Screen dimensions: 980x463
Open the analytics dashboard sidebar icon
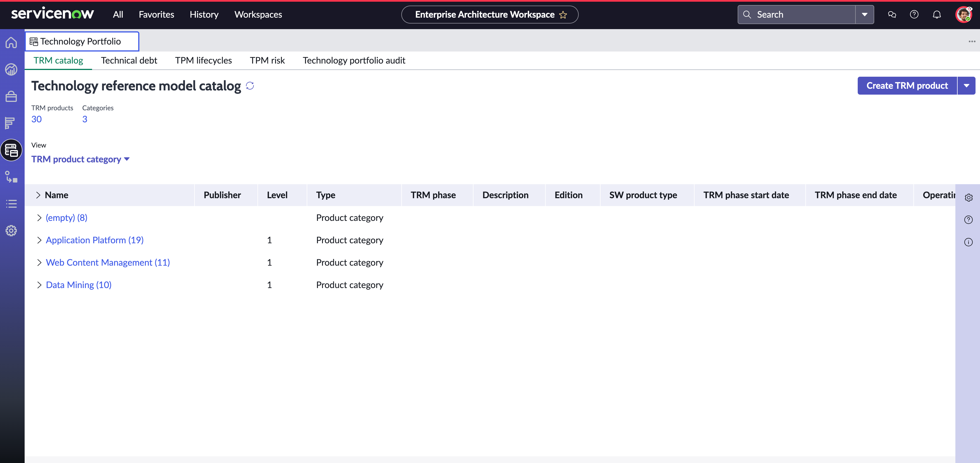point(11,69)
